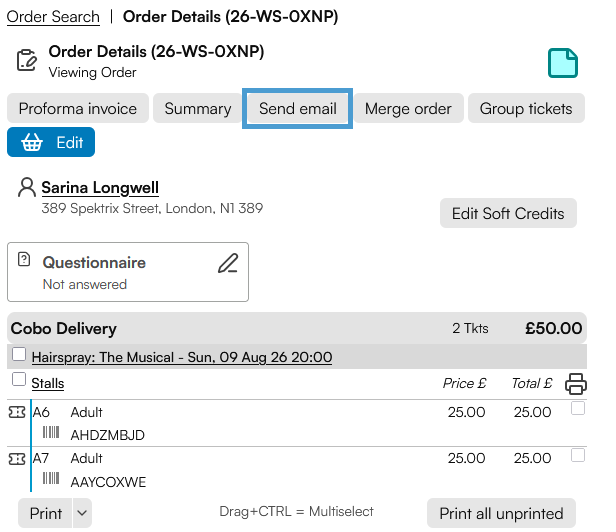Expand the Print button dropdown arrow

[x=82, y=513]
